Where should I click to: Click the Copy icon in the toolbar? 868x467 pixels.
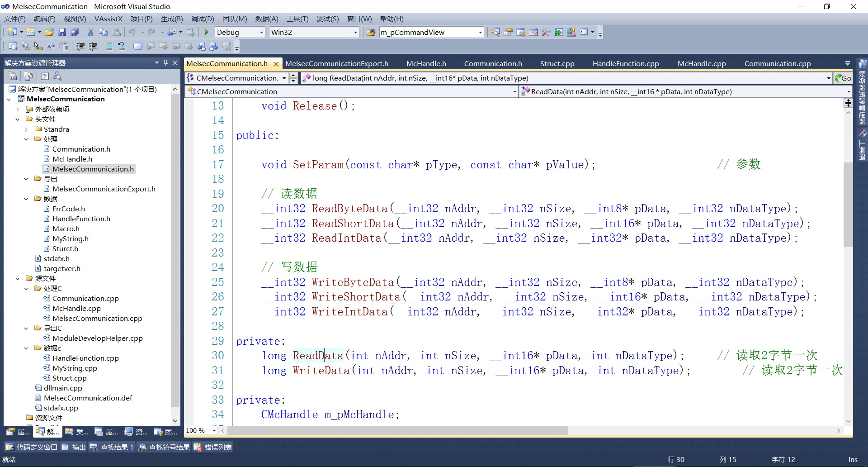click(x=103, y=32)
